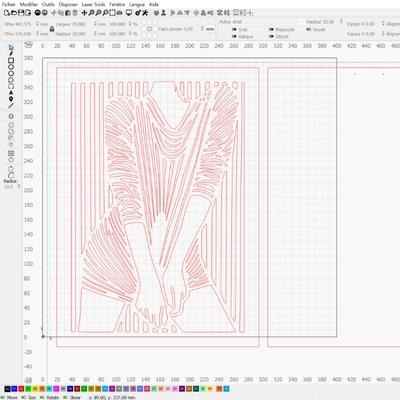The height and width of the screenshot is (400, 400).
Task: Click the XPos value field
Action: coord(23,24)
